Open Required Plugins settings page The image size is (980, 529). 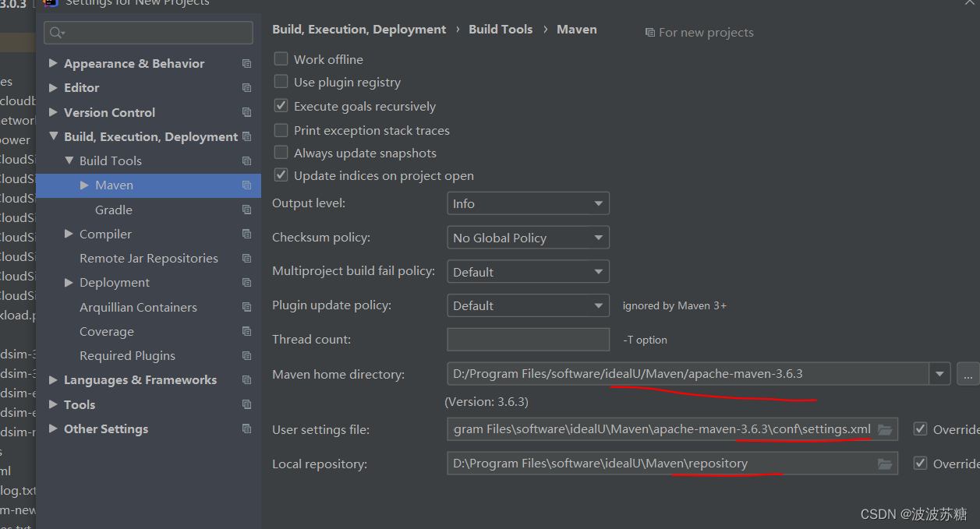[127, 355]
